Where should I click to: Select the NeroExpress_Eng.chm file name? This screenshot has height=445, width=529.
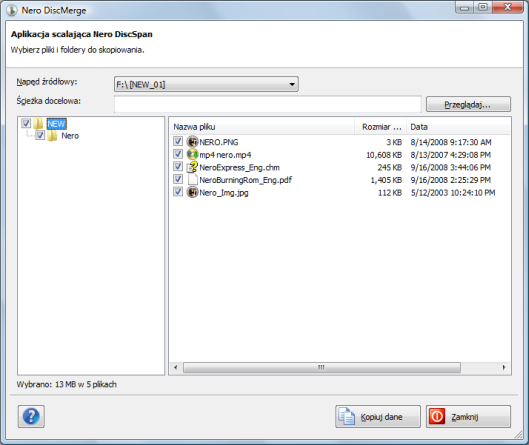[239, 167]
